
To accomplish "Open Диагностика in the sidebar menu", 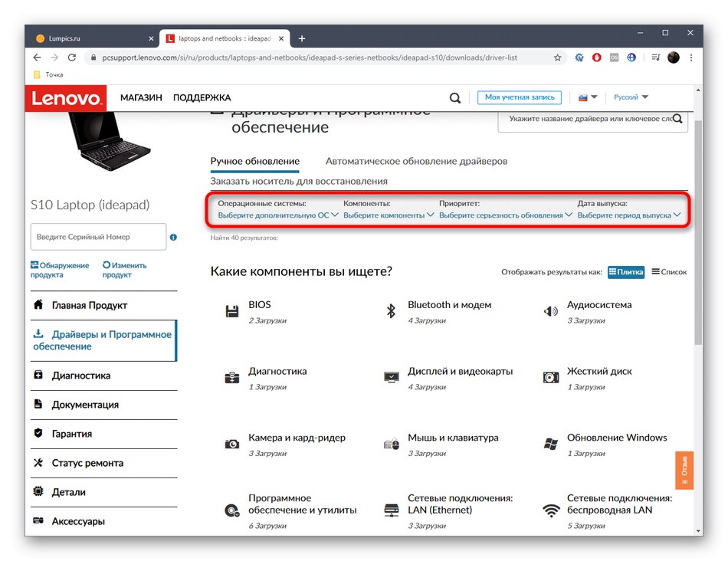I will (104, 376).
